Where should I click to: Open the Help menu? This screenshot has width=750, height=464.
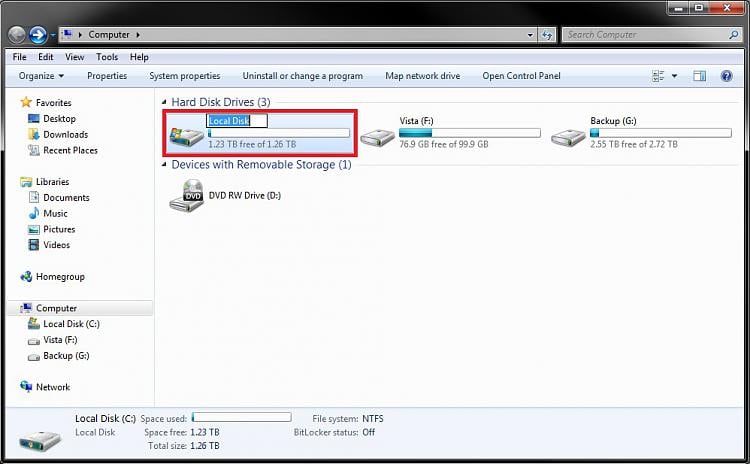click(x=139, y=57)
